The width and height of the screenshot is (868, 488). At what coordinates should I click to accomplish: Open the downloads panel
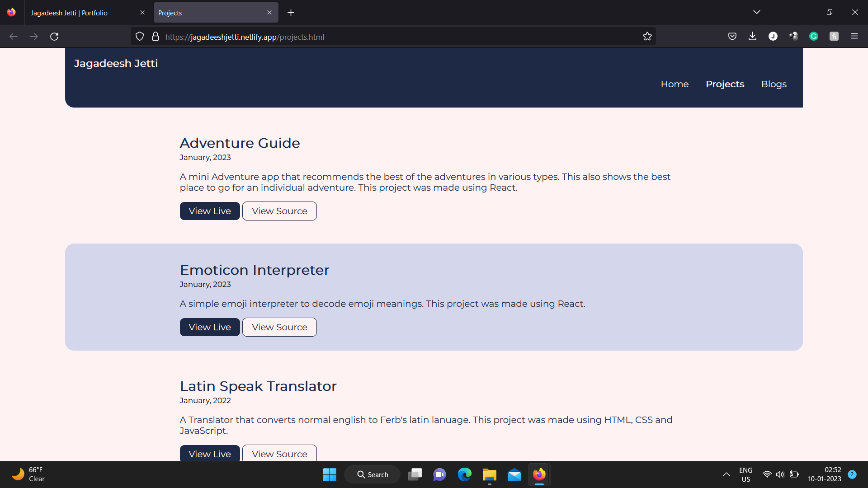point(752,36)
